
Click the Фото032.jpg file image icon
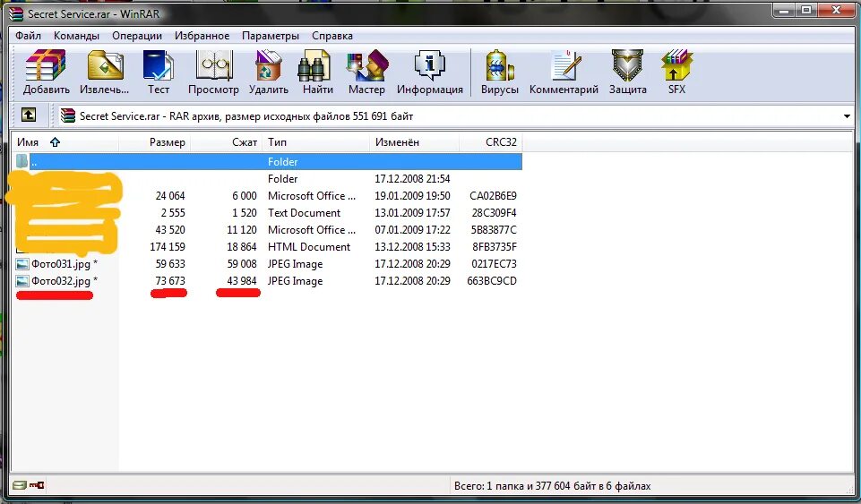coord(22,281)
